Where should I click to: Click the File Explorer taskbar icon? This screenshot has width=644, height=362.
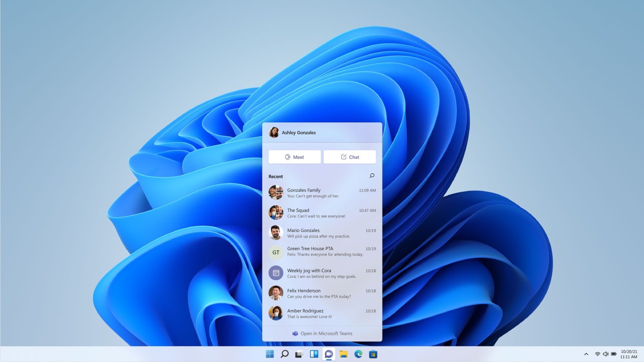[345, 354]
